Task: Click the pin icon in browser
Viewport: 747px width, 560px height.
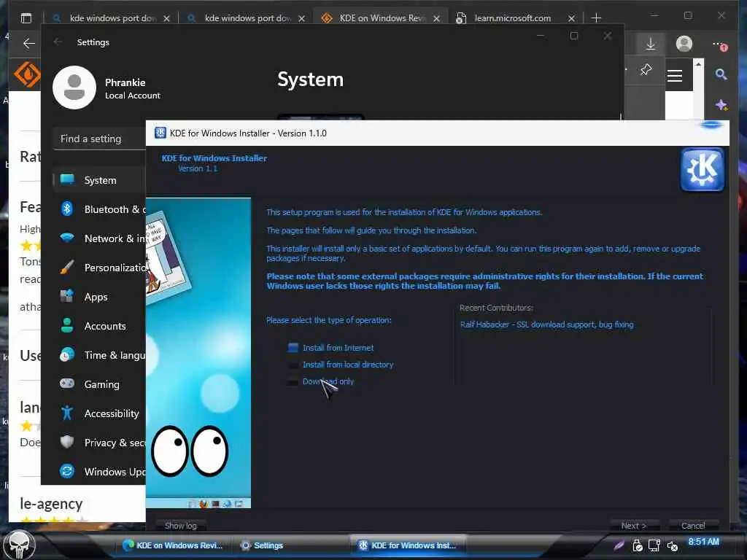Action: click(x=646, y=69)
